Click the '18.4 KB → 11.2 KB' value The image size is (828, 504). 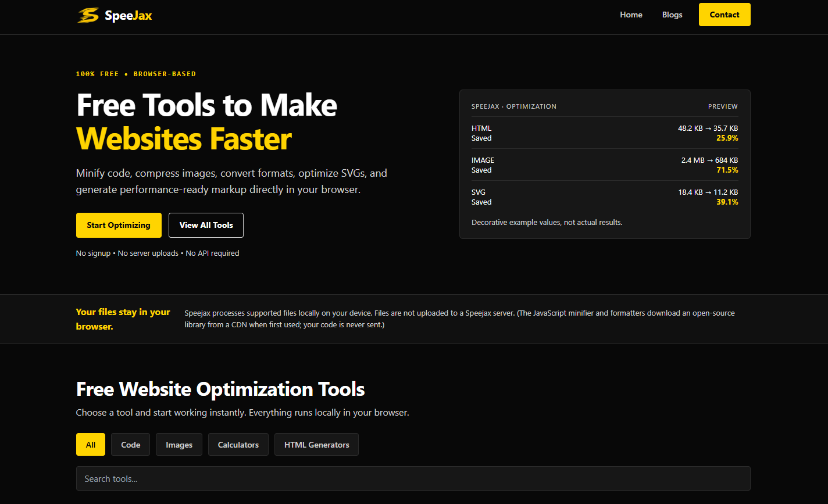click(x=708, y=192)
